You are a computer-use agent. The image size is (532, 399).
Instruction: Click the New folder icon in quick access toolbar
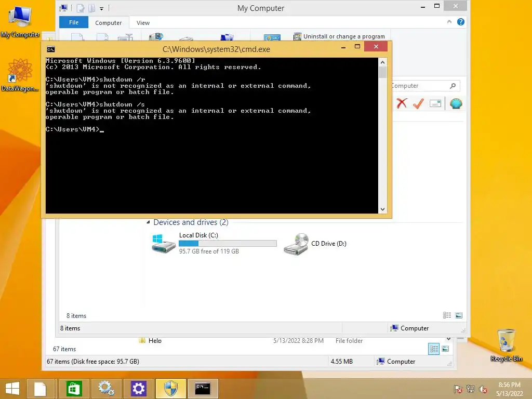[x=91, y=8]
